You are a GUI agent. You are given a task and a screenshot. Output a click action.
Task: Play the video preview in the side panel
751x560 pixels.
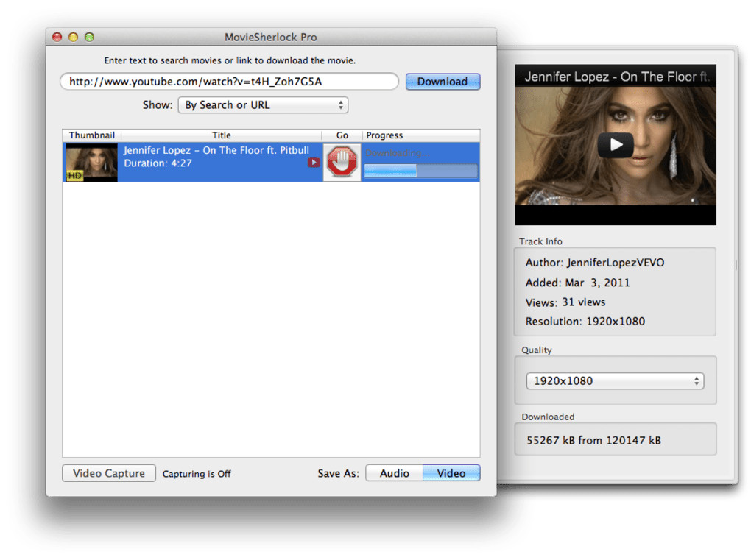point(616,144)
